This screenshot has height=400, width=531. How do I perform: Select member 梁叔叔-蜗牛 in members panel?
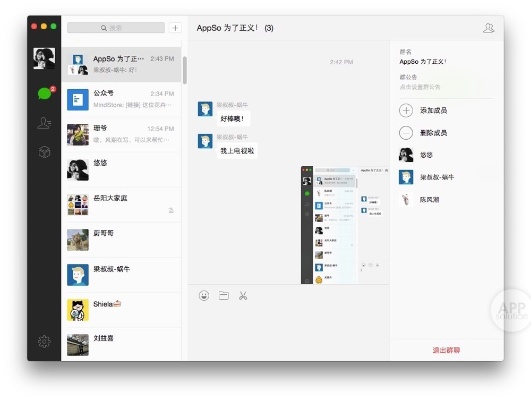click(426, 177)
